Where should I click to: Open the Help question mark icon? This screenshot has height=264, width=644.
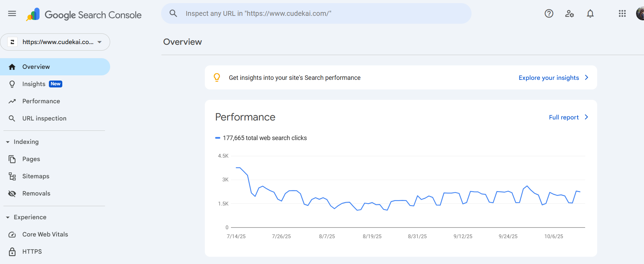(549, 13)
